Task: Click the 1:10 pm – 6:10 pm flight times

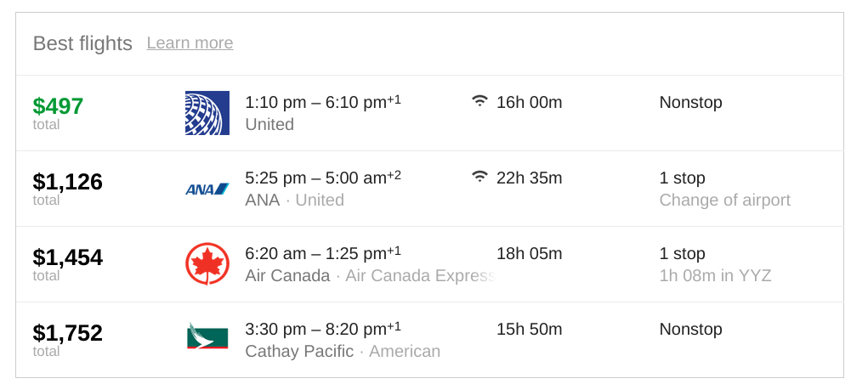Action: click(x=323, y=102)
